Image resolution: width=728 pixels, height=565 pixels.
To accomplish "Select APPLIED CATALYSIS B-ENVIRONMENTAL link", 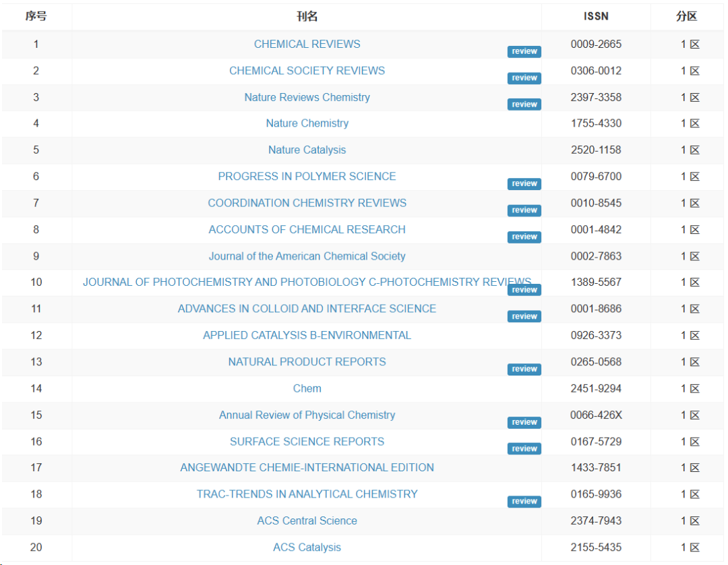I will (307, 335).
